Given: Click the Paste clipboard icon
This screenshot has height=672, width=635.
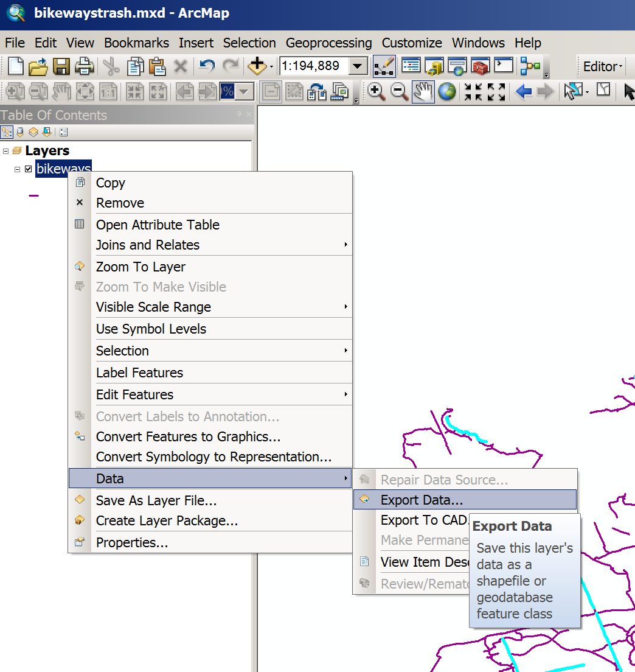Looking at the screenshot, I should pos(157,66).
